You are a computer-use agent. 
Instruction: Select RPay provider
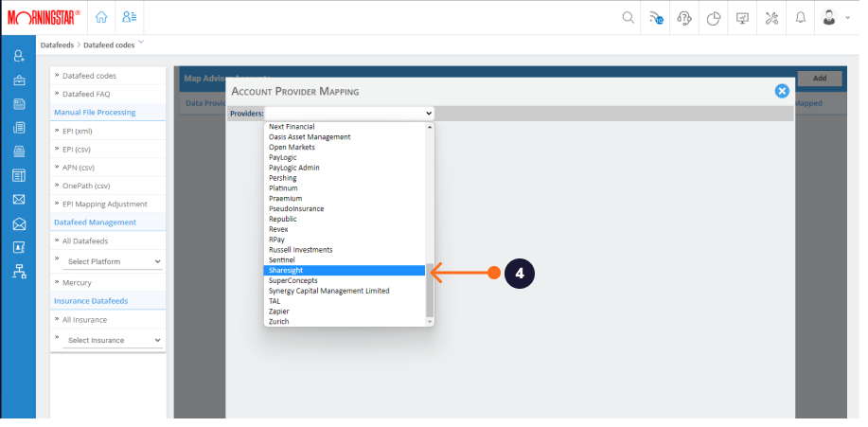pyautogui.click(x=345, y=240)
